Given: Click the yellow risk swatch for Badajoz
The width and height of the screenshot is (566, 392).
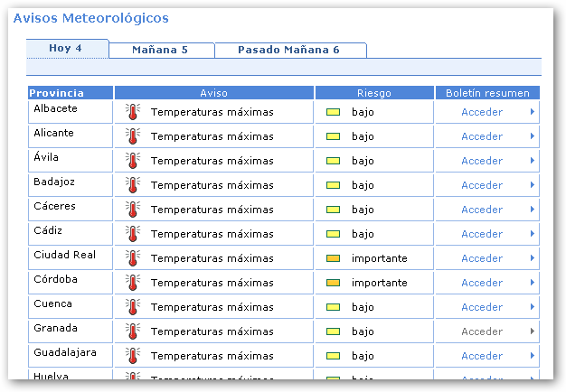Looking at the screenshot, I should [333, 185].
